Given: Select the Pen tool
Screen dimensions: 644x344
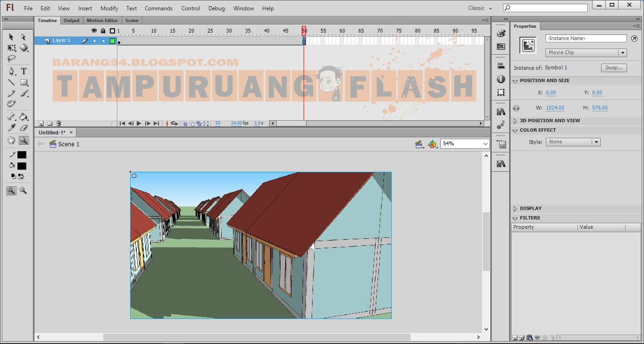Looking at the screenshot, I should pos(11,71).
